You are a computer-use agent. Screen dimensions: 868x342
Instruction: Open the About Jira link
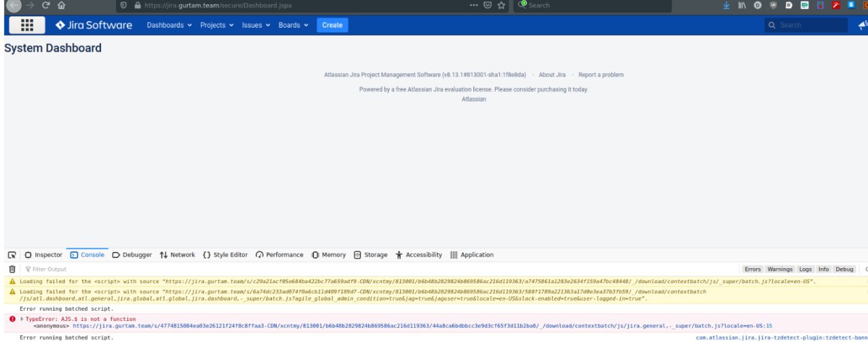click(552, 74)
